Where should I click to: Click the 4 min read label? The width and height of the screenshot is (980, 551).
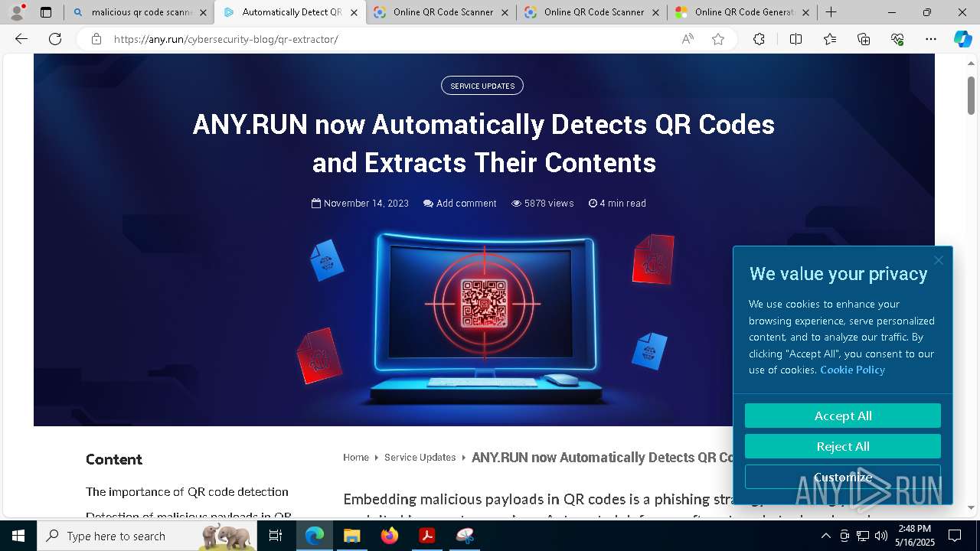[x=617, y=204]
